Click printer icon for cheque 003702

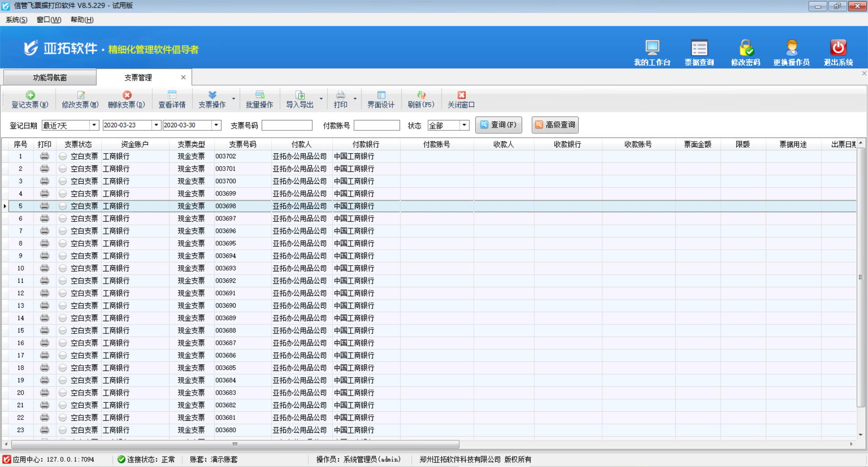pyautogui.click(x=44, y=156)
